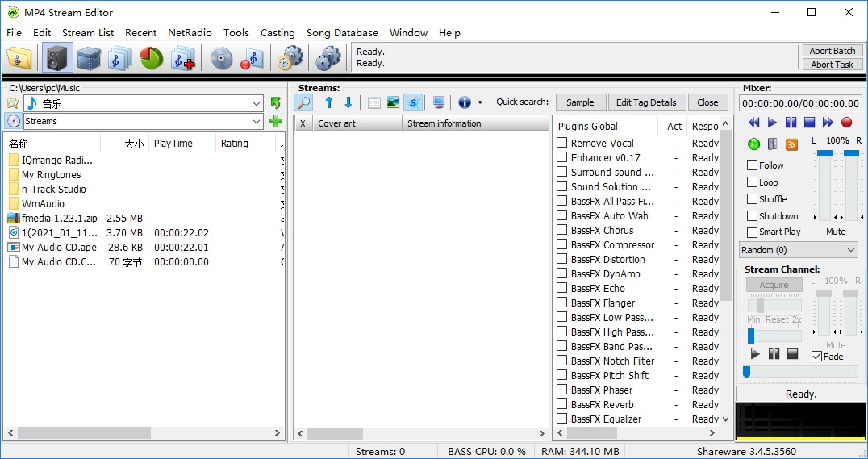This screenshot has height=459, width=868.
Task: Click the speaker player icon in the toolbar
Action: [x=57, y=58]
